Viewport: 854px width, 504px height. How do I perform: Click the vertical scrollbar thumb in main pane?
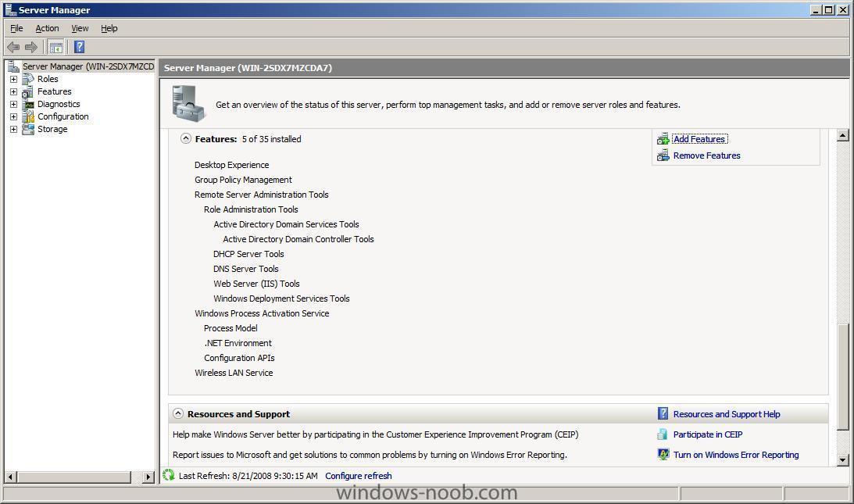(x=842, y=377)
